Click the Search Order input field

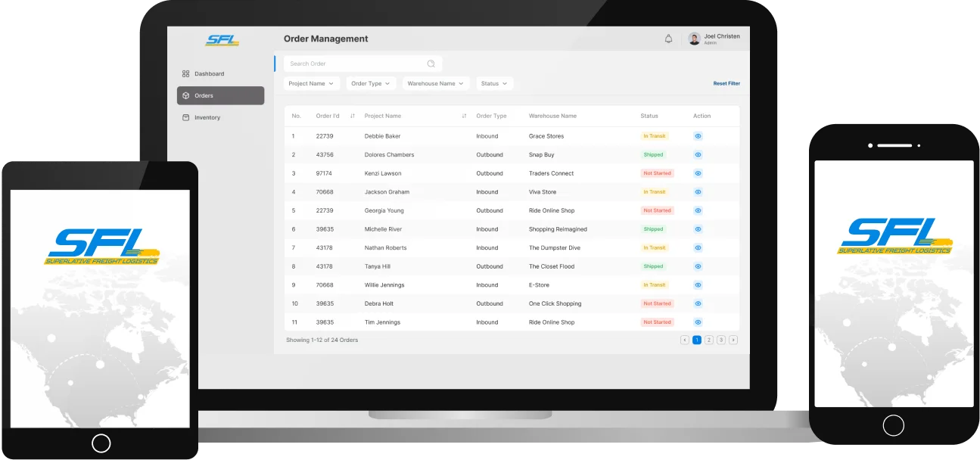point(354,64)
